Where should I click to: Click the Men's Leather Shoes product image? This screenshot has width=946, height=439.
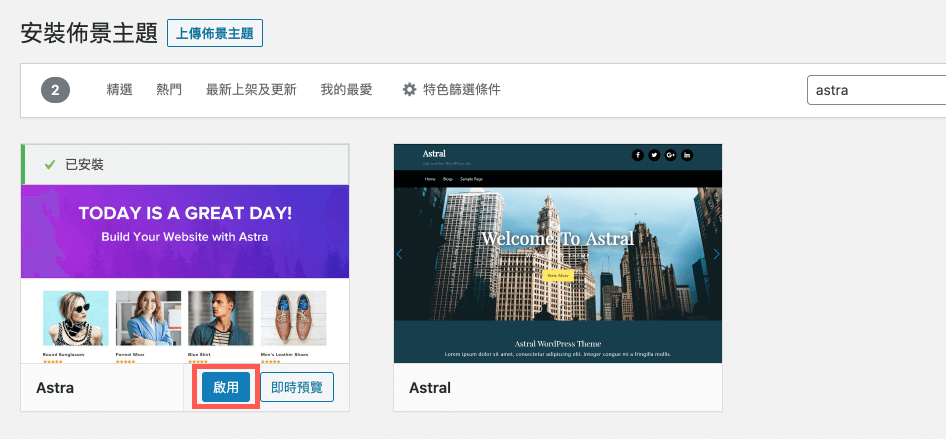[x=293, y=318]
